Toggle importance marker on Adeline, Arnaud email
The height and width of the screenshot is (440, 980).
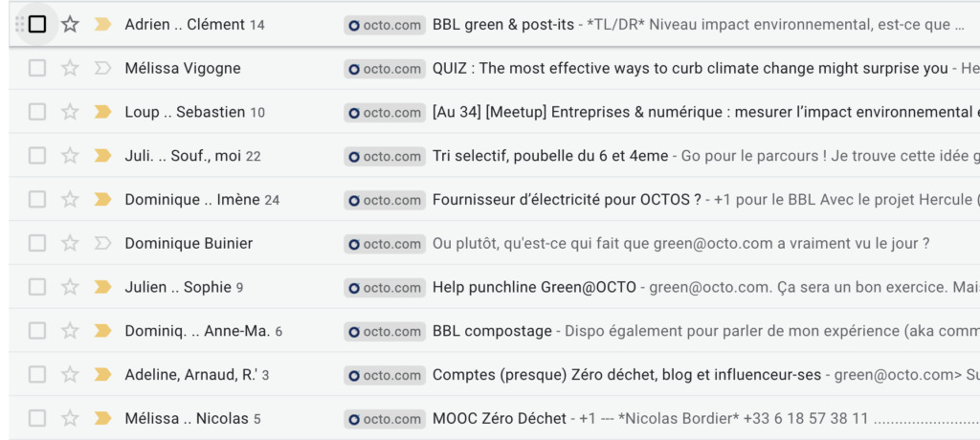tap(102, 375)
